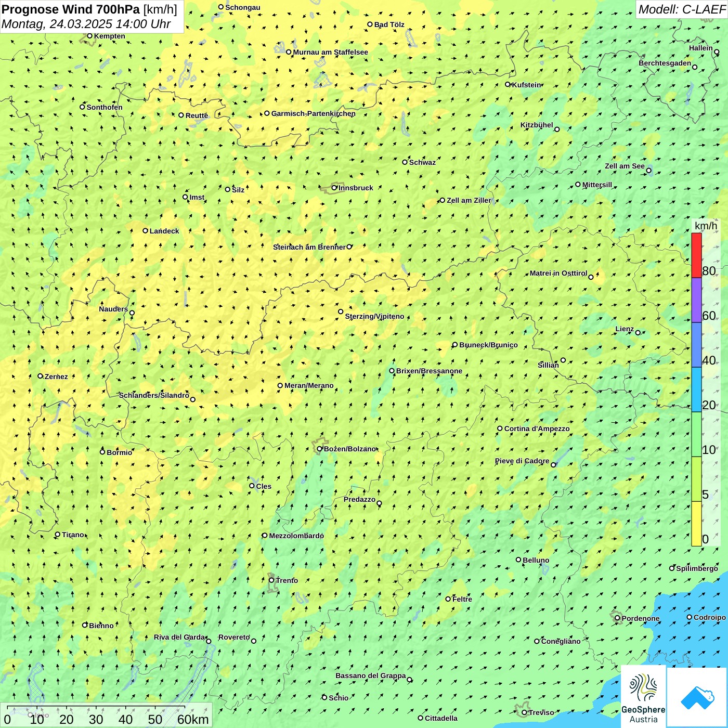Click the Cortina d'Ampezzo label

(537, 428)
